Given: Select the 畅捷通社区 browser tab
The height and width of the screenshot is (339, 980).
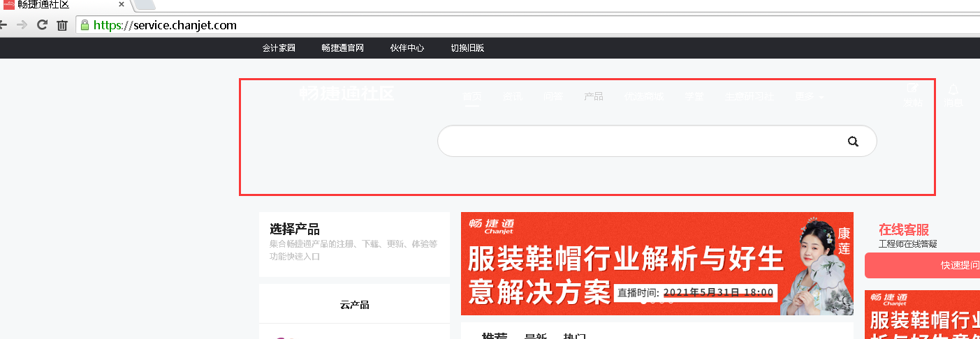Looking at the screenshot, I should click(64, 5).
